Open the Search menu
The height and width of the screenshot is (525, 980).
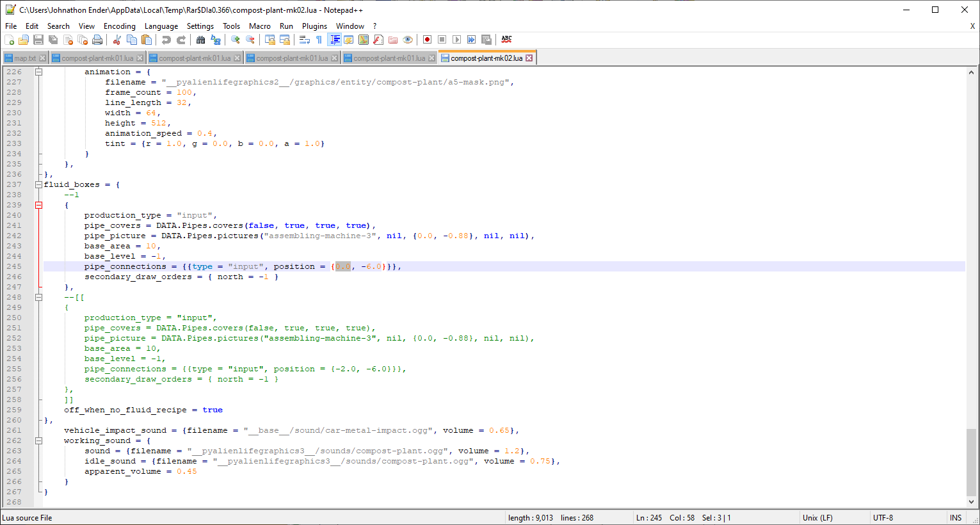click(x=58, y=26)
